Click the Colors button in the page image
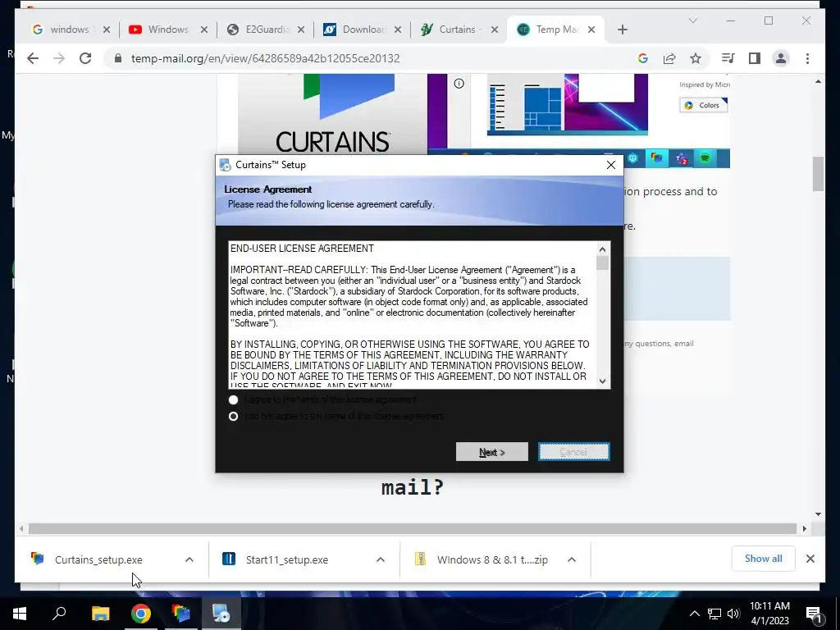The image size is (840, 630). [x=703, y=105]
